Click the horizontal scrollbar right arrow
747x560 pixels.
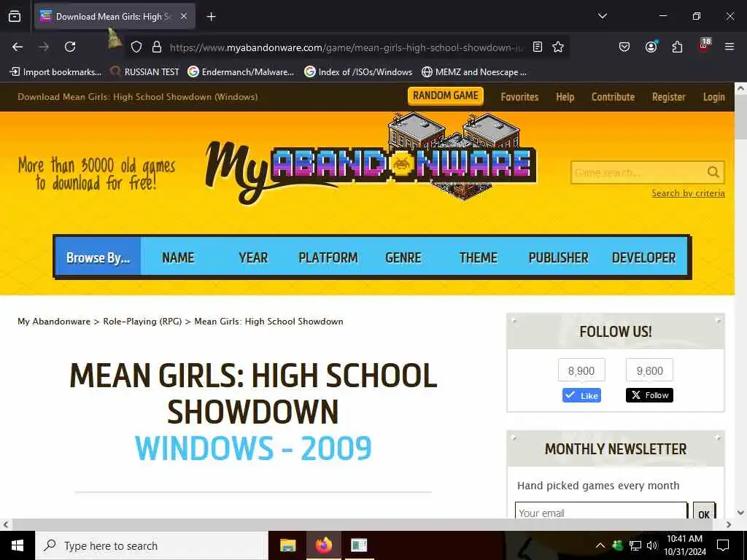pos(729,524)
